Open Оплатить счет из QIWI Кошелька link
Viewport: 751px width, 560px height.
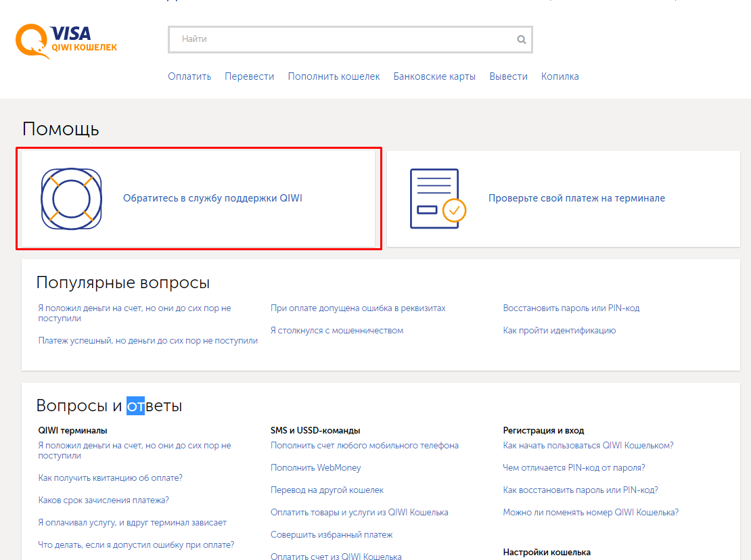(336, 556)
